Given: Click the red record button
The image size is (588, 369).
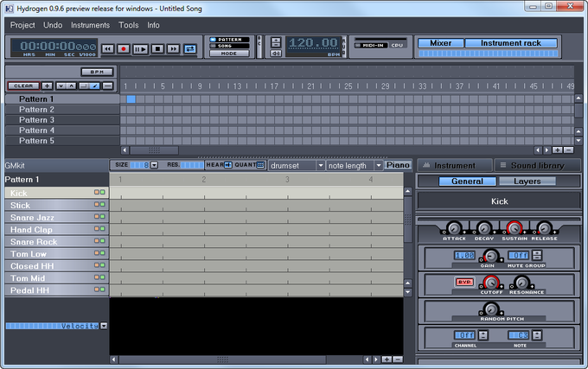Looking at the screenshot, I should [124, 48].
